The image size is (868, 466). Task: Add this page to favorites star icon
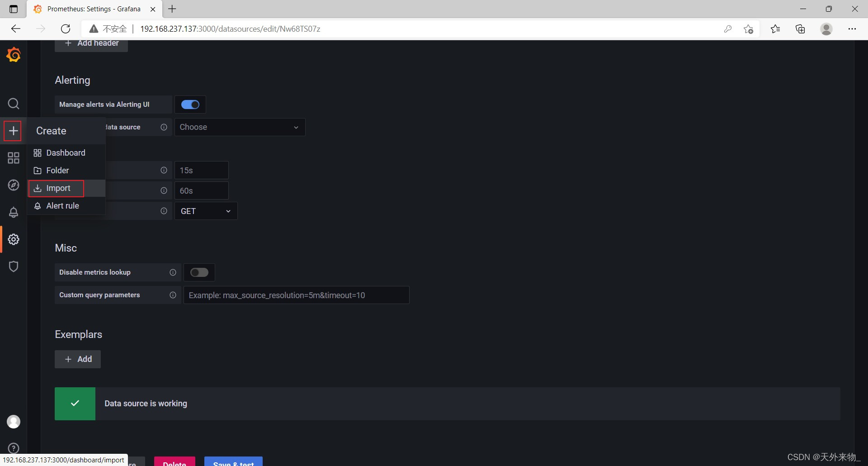(749, 29)
